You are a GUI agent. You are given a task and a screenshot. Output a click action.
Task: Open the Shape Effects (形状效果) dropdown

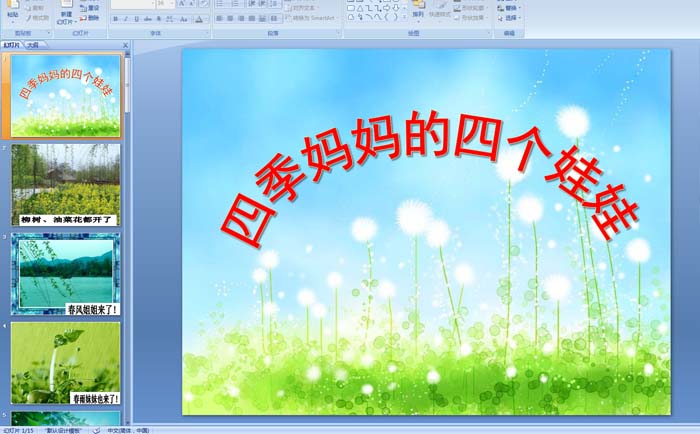coord(470,17)
